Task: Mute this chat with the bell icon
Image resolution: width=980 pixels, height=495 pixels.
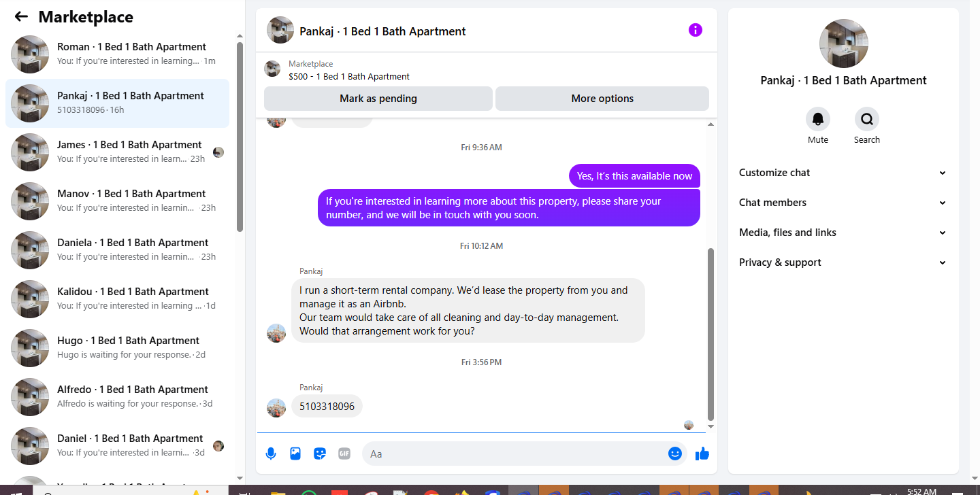Action: click(818, 119)
